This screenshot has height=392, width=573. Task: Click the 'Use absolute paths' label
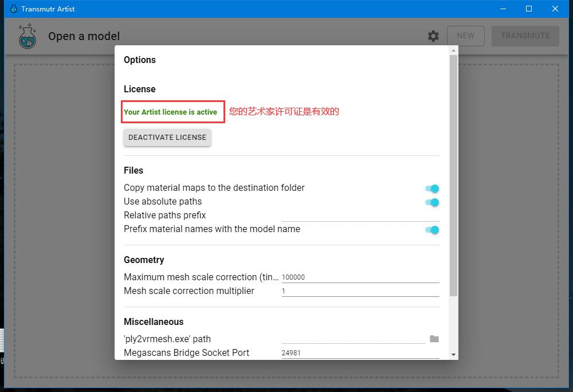pos(163,202)
